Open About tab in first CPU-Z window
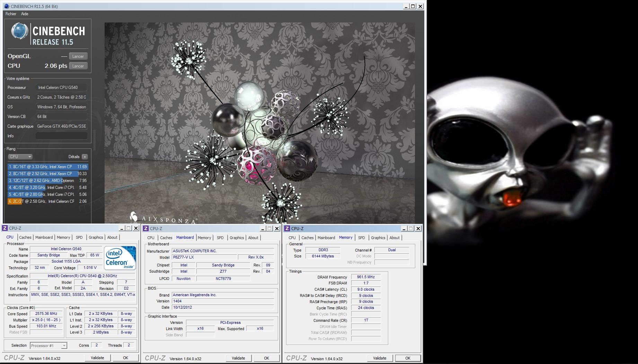 click(x=112, y=237)
